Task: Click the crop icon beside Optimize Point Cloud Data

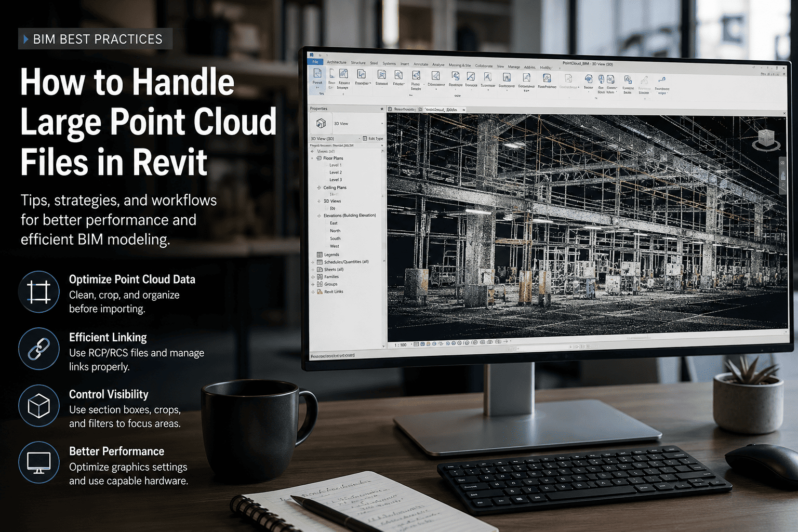Action: (39, 292)
